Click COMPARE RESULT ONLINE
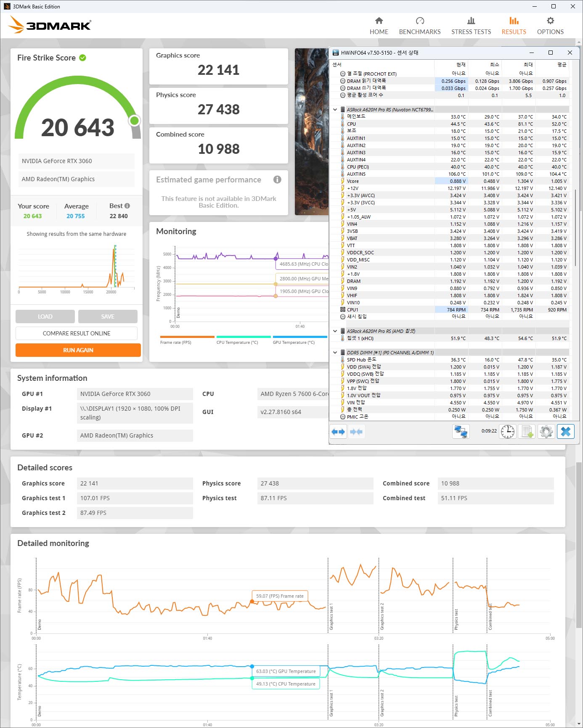583x728 pixels. point(77,333)
